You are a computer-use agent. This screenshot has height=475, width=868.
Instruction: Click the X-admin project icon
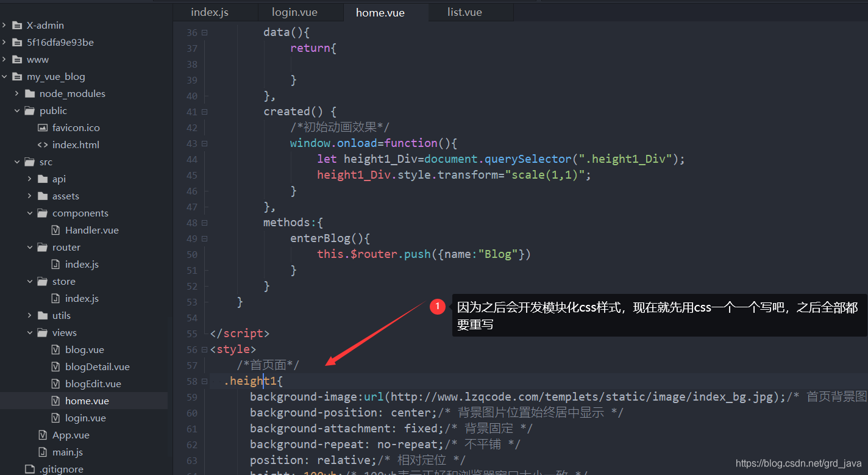17,26
